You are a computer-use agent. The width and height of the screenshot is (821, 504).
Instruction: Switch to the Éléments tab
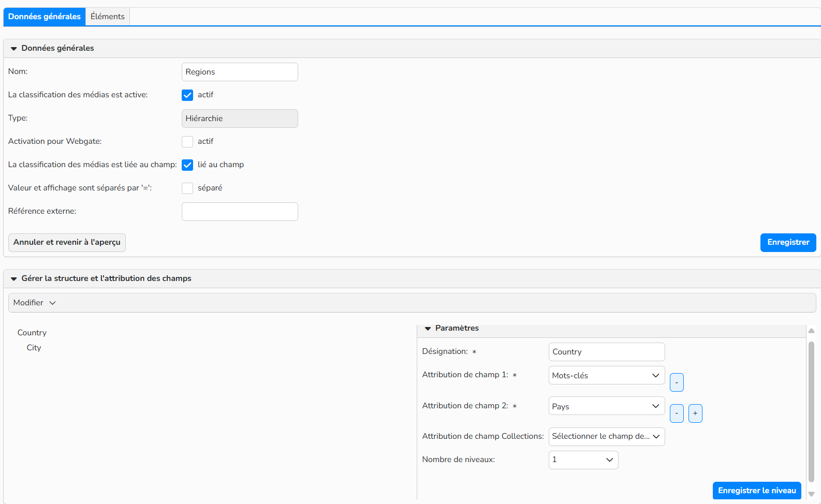pos(107,17)
